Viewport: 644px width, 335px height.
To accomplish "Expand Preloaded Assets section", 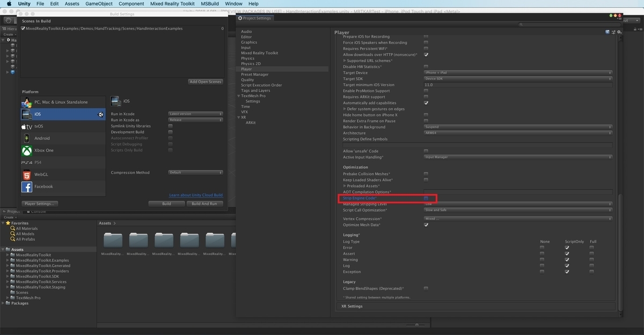I will (345, 186).
